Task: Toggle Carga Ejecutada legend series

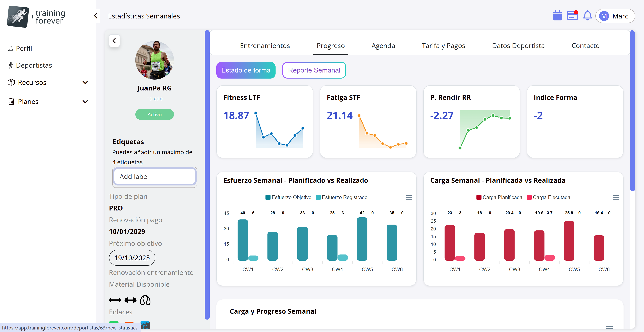Action: (x=549, y=197)
